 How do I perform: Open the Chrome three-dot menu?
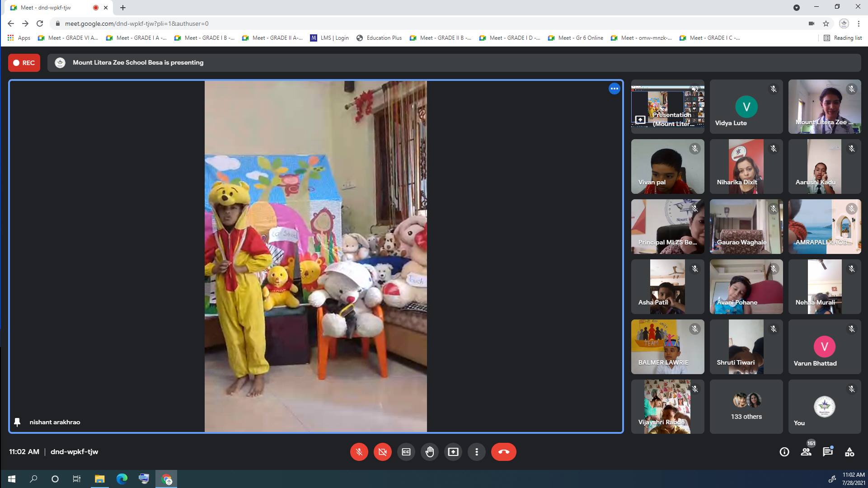pos(859,23)
